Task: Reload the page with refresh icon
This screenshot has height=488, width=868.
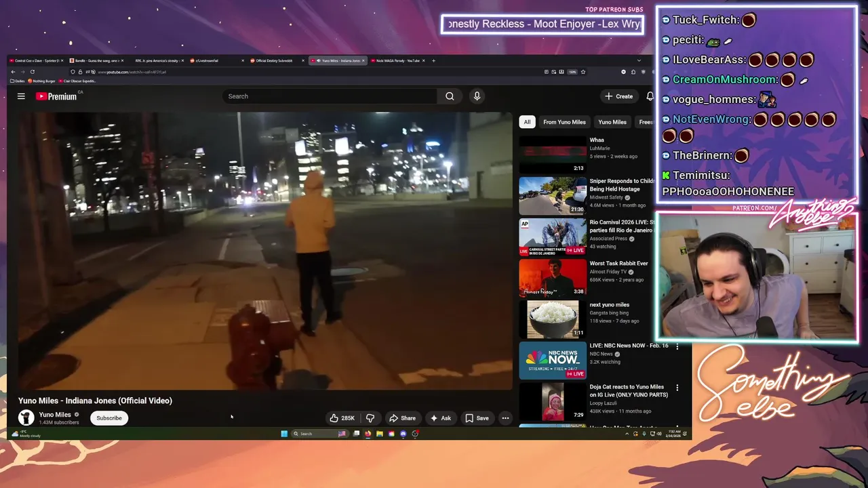Action: [32, 72]
